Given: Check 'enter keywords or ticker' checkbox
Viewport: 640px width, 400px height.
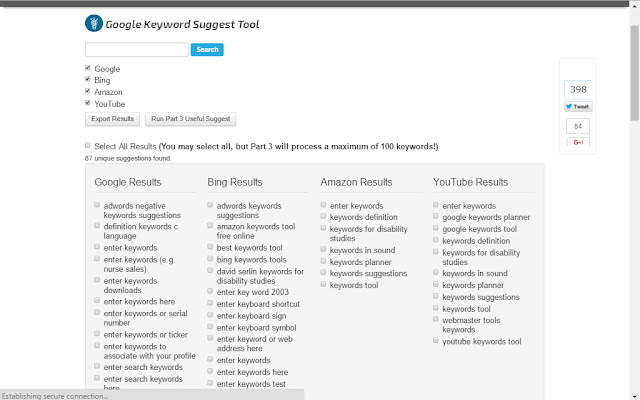Looking at the screenshot, I should point(97,333).
